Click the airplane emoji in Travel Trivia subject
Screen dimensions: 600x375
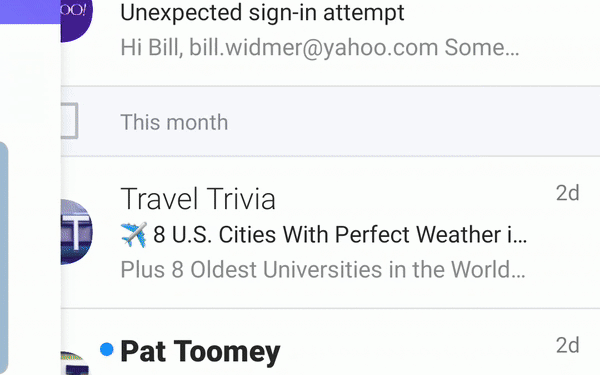click(x=134, y=235)
